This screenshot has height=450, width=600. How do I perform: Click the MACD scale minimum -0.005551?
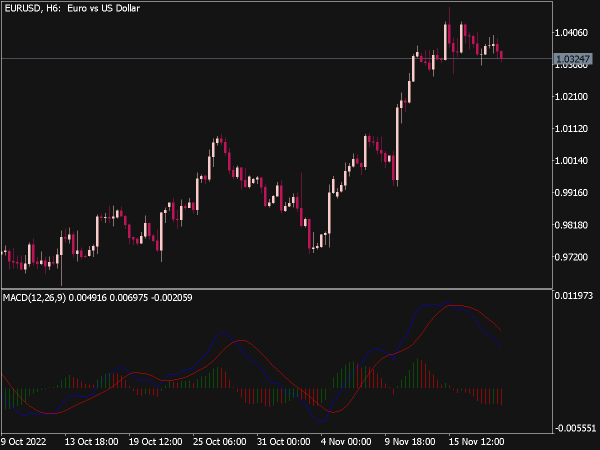pos(575,428)
